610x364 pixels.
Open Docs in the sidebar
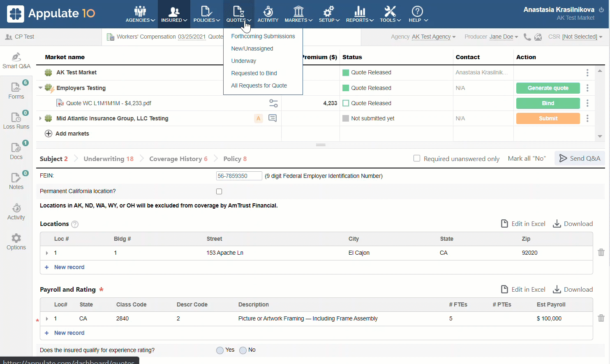click(x=16, y=151)
